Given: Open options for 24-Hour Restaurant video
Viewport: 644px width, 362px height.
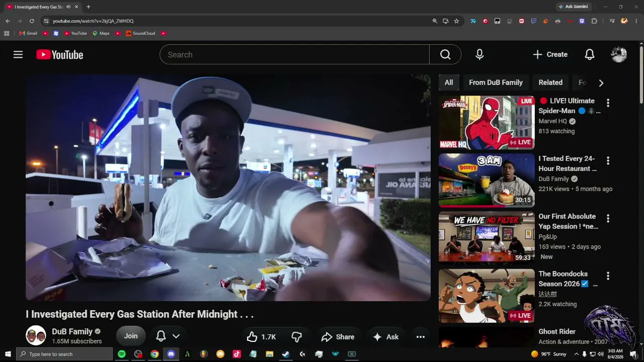Looking at the screenshot, I should [x=608, y=161].
